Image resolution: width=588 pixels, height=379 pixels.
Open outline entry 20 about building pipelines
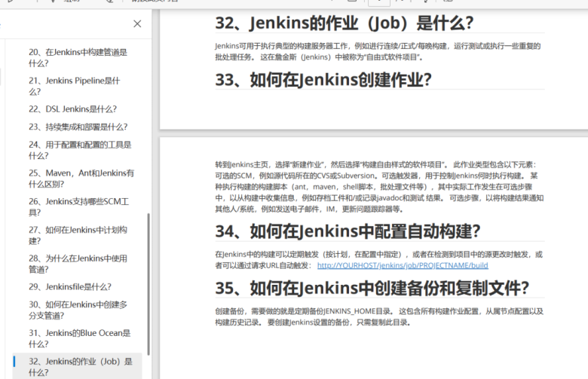[x=78, y=58]
